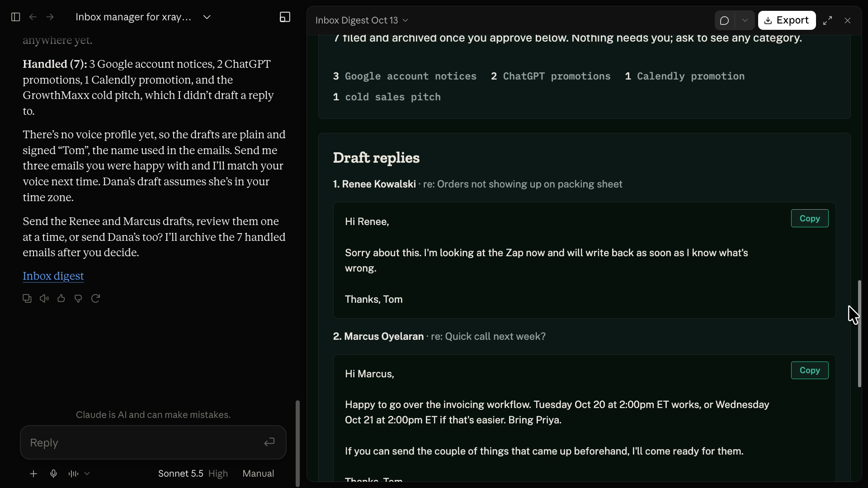
Task: Go forward with the right arrow
Action: (50, 17)
